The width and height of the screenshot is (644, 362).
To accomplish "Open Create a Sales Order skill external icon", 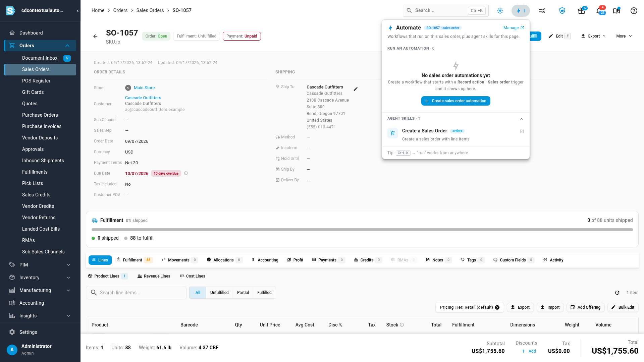I will click(x=522, y=131).
